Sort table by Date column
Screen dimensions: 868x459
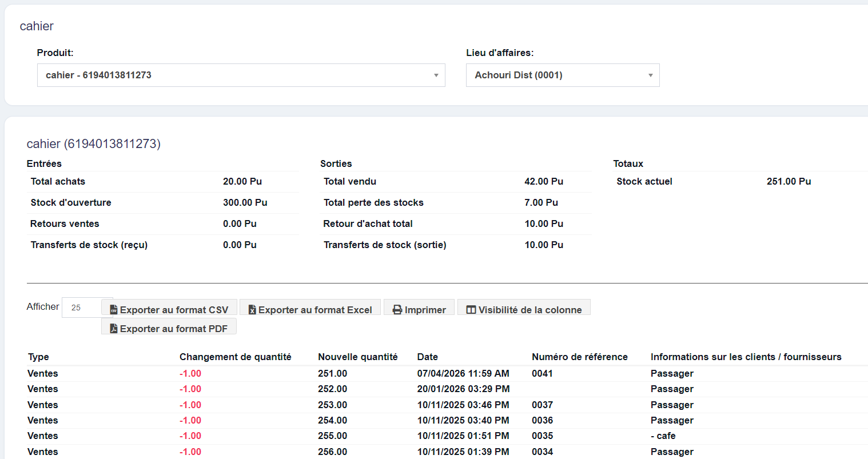coord(427,357)
